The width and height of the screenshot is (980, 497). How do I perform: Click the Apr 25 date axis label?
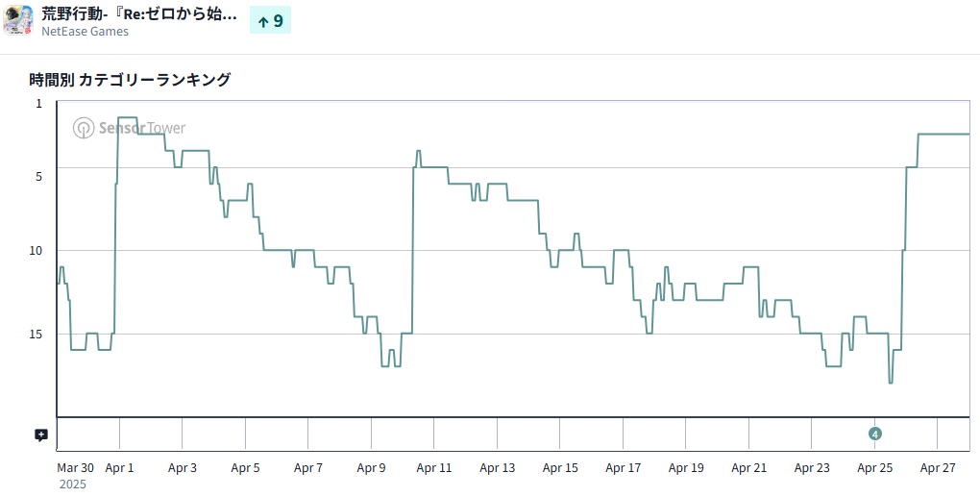(x=874, y=468)
